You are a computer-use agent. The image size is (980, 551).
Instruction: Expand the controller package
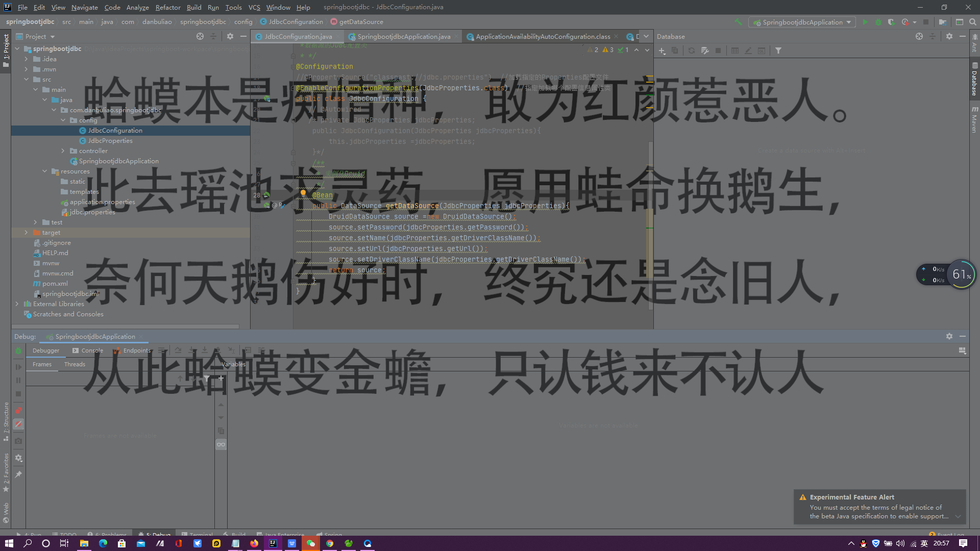coord(63,151)
